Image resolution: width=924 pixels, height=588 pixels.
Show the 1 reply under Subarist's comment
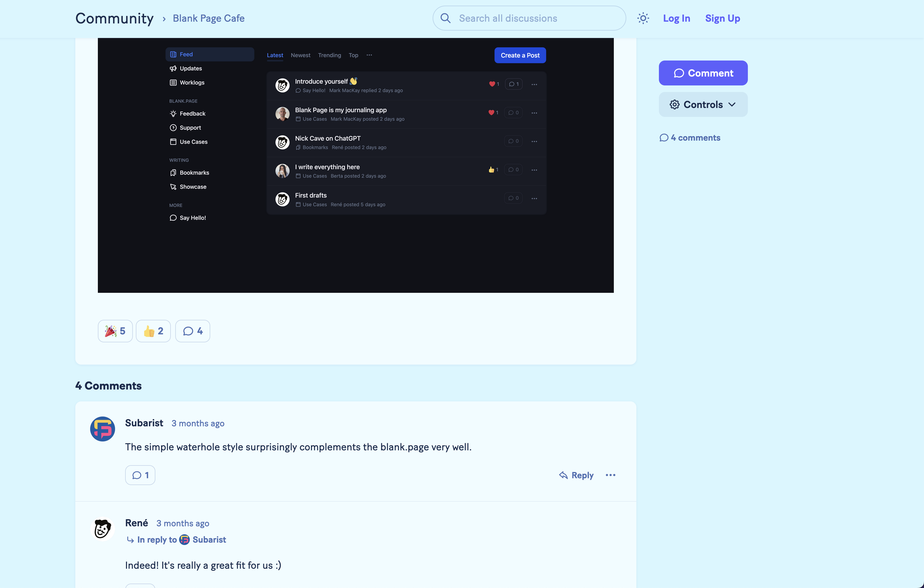[x=140, y=475]
